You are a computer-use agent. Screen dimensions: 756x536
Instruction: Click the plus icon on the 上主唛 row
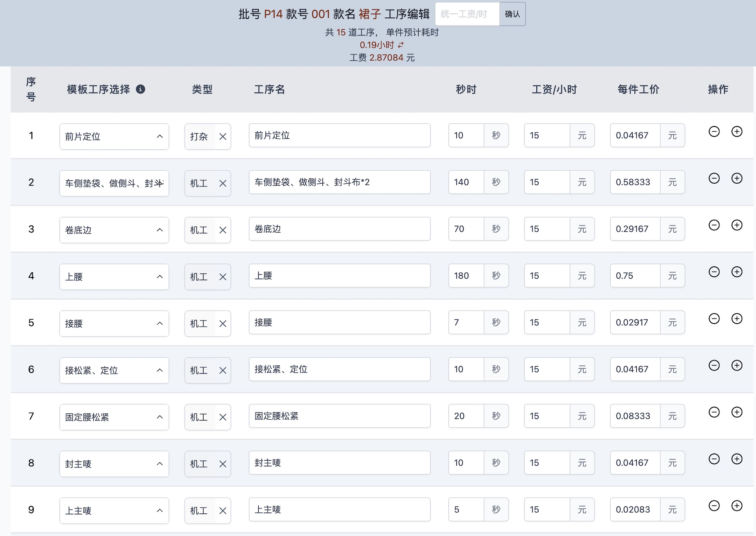tap(737, 506)
